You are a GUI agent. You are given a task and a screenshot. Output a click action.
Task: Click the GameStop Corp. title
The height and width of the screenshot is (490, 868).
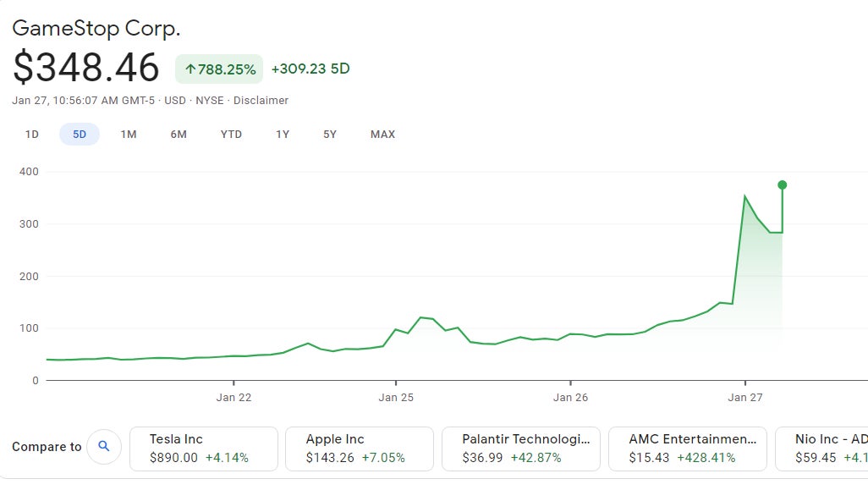(96, 28)
